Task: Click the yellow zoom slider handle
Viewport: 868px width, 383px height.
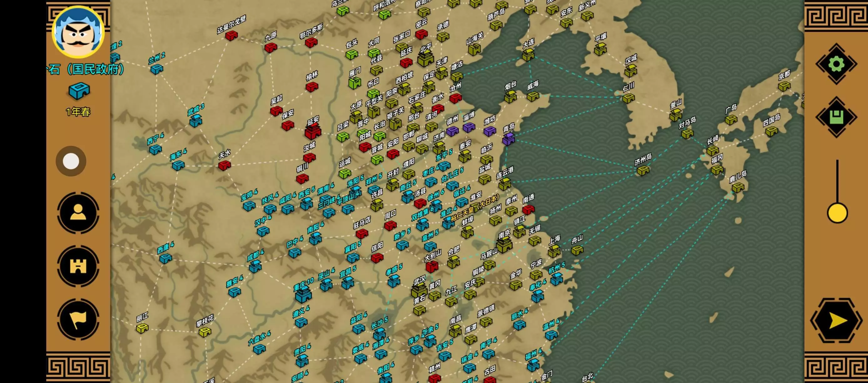Action: click(x=837, y=213)
